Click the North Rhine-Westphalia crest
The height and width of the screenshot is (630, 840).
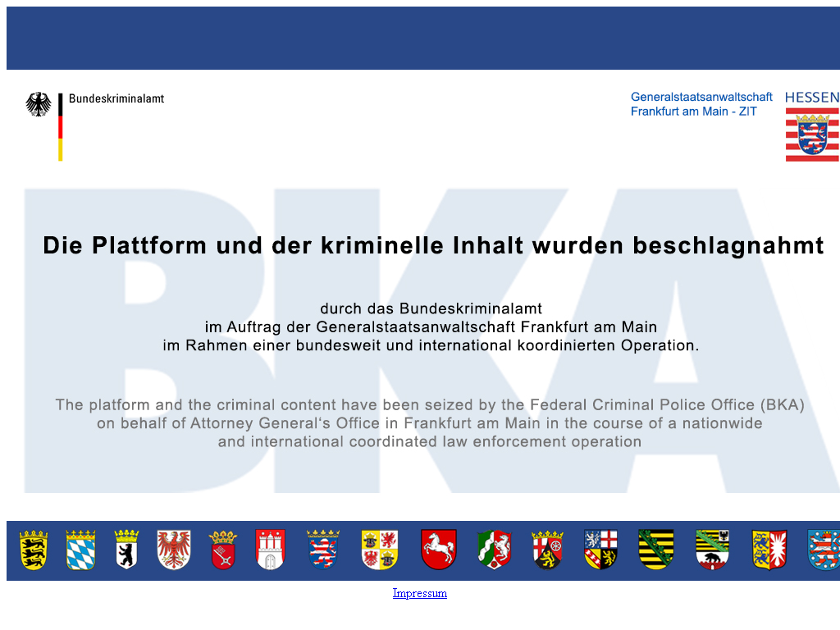point(494,550)
